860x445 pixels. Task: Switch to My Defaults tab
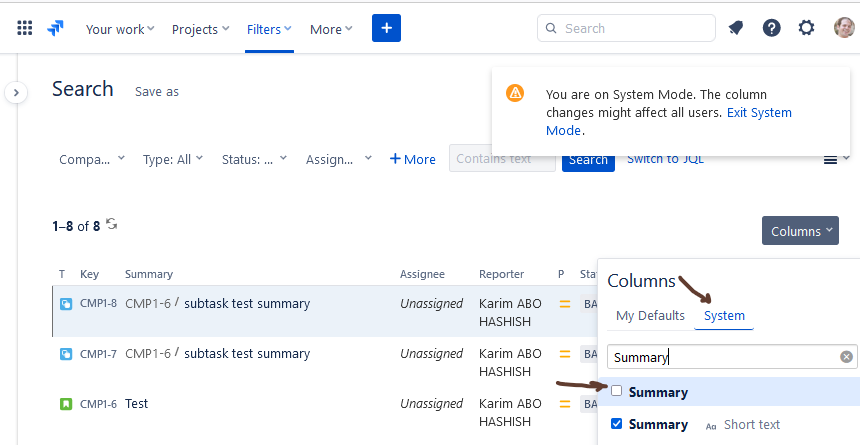[650, 316]
